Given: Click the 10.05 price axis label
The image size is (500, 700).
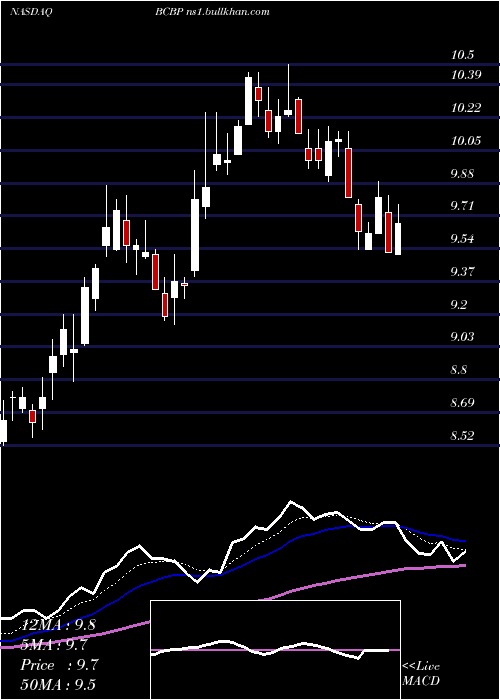Looking at the screenshot, I should coord(466,141).
